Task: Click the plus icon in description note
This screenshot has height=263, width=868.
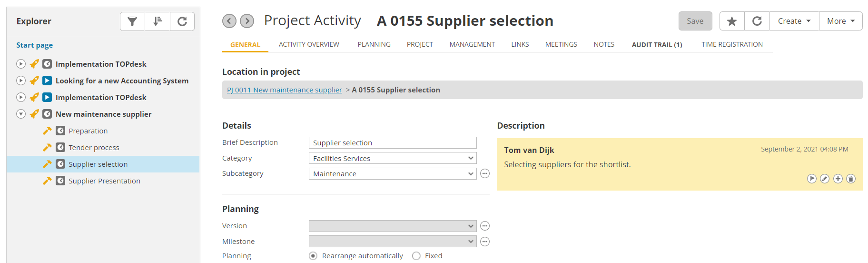Action: (x=838, y=179)
